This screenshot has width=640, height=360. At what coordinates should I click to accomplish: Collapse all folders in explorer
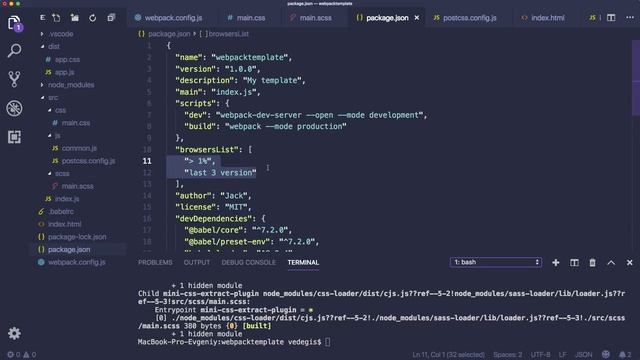(x=111, y=18)
